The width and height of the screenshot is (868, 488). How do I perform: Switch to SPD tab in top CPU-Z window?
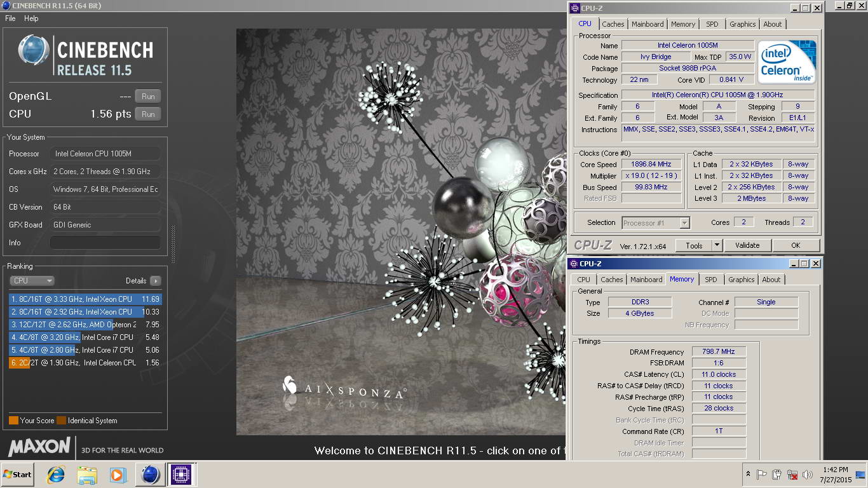(x=712, y=24)
